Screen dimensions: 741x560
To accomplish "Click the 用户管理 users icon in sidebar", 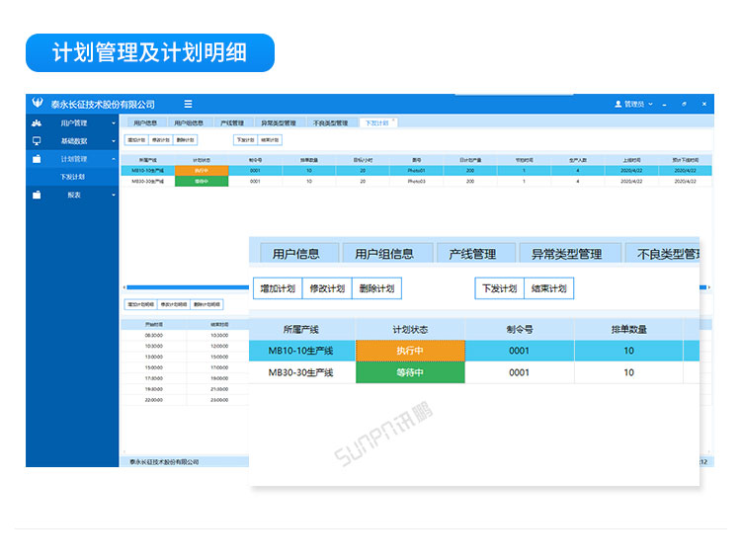I will point(37,123).
